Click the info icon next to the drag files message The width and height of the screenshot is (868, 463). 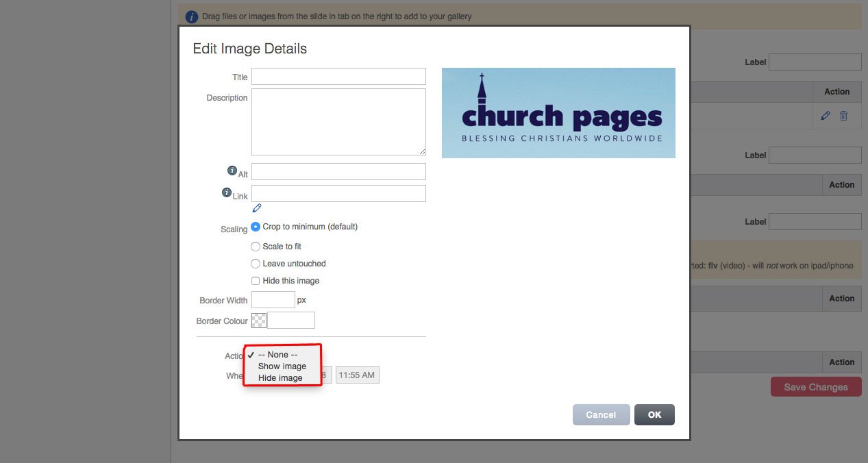(x=192, y=16)
